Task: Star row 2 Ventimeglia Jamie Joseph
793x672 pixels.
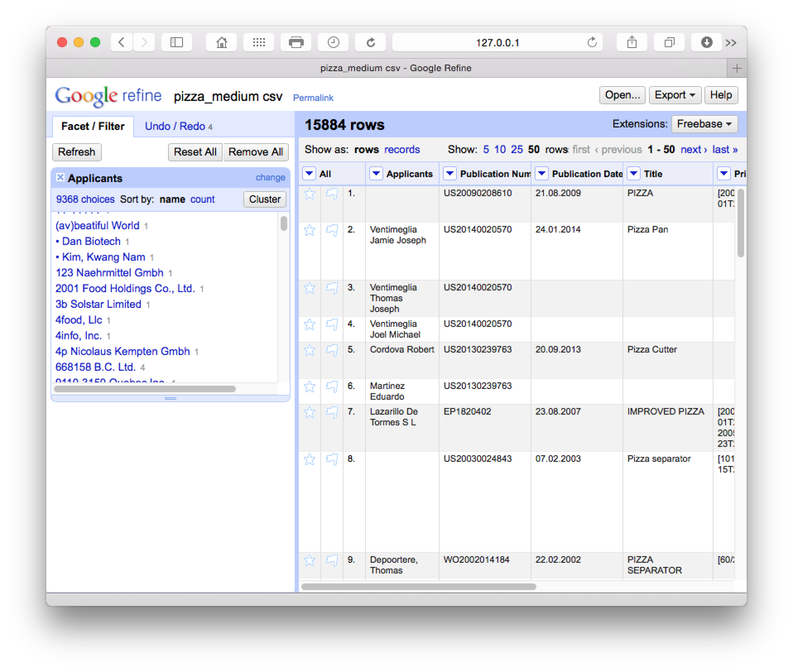Action: click(310, 230)
